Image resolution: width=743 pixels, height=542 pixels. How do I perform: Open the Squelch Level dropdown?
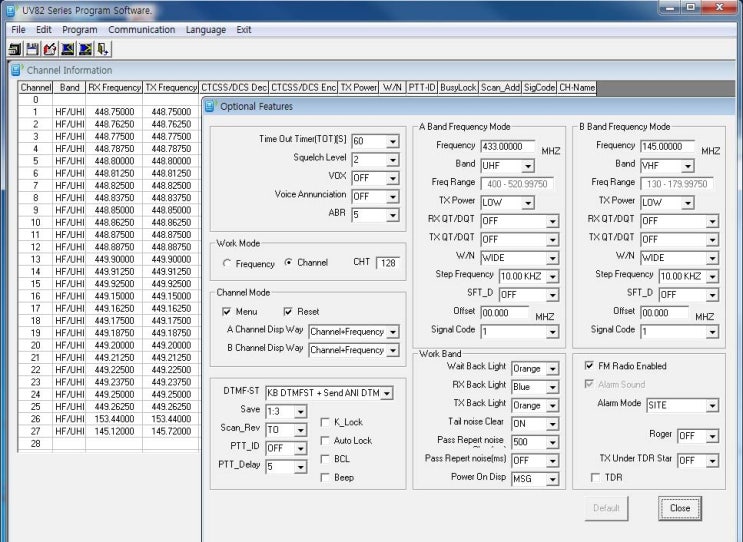[392, 160]
